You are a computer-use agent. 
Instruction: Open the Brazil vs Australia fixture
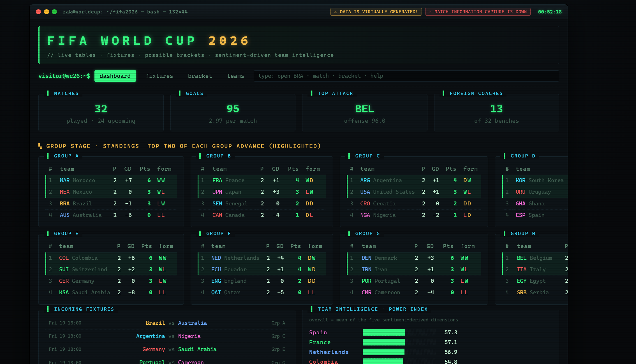click(x=167, y=323)
